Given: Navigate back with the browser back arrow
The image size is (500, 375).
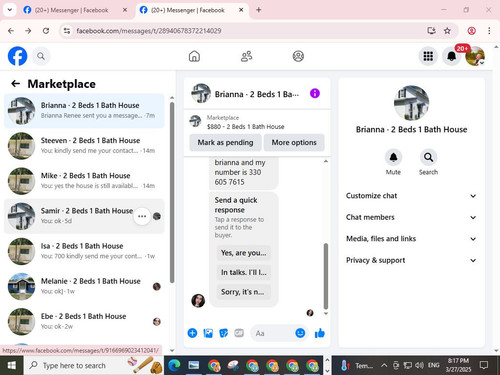Looking at the screenshot, I should [x=11, y=31].
